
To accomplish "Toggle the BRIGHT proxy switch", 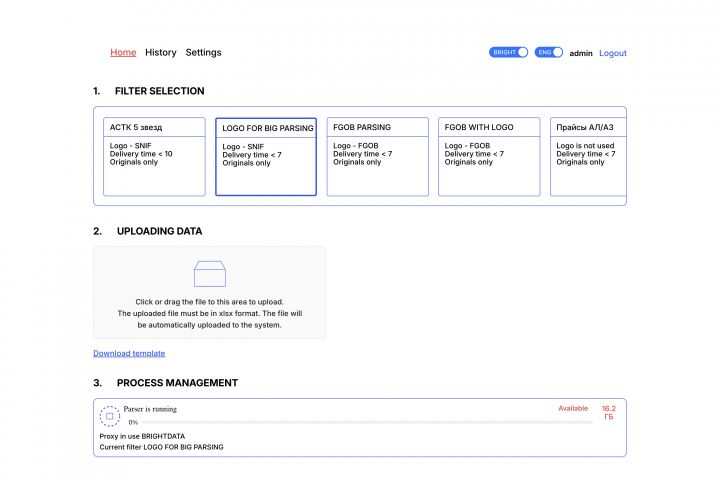I will (508, 52).
